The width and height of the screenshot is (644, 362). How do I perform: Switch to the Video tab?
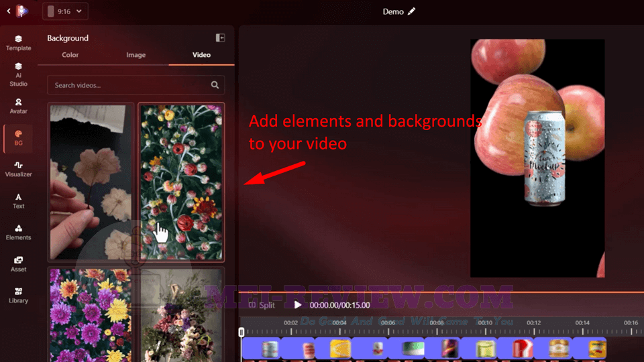(x=201, y=54)
